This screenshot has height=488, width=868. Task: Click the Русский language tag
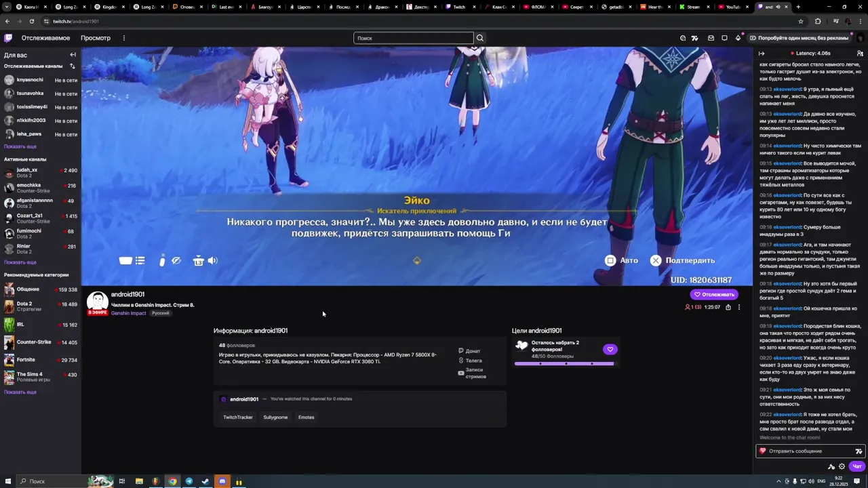click(160, 313)
